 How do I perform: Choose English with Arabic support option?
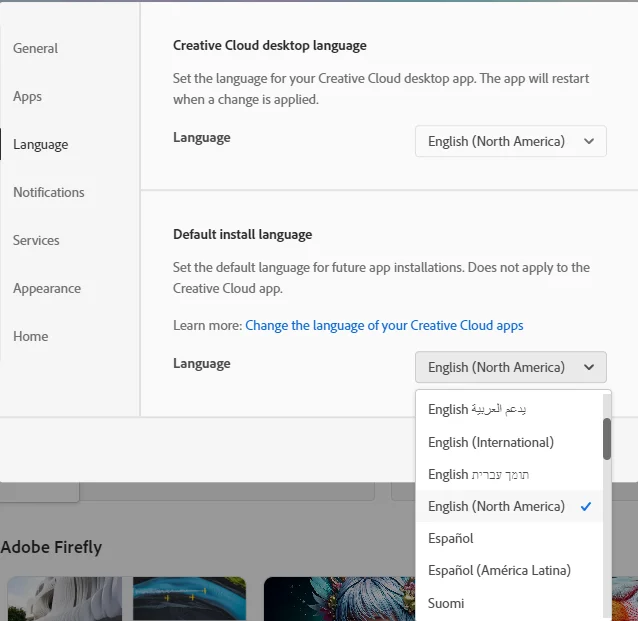pos(478,409)
